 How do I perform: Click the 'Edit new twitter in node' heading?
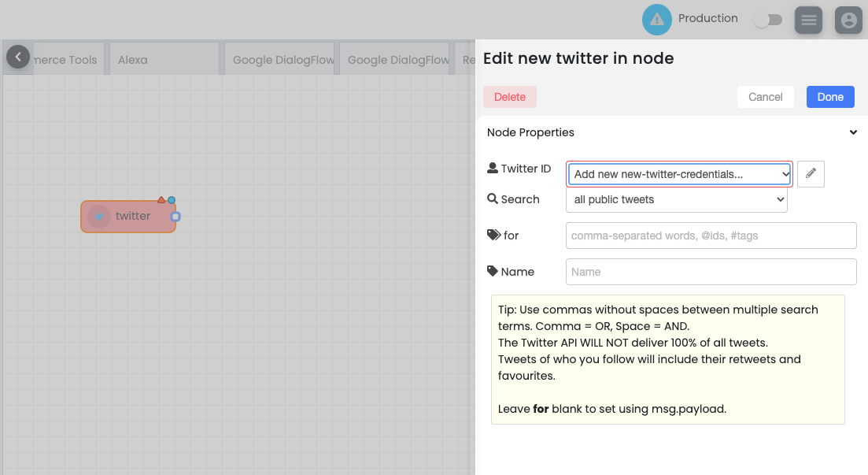tap(578, 58)
